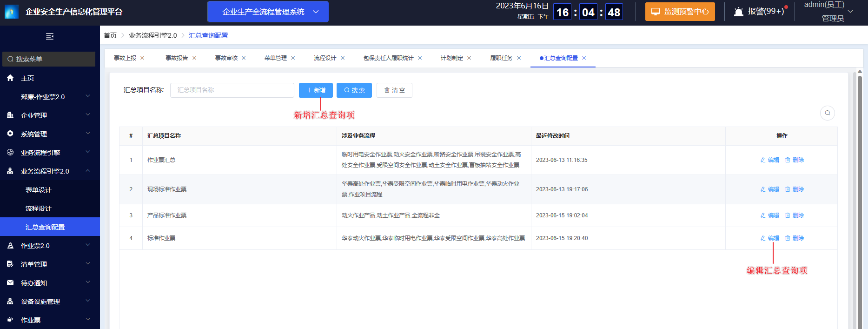Go to 首页 in the breadcrumb

pos(110,35)
